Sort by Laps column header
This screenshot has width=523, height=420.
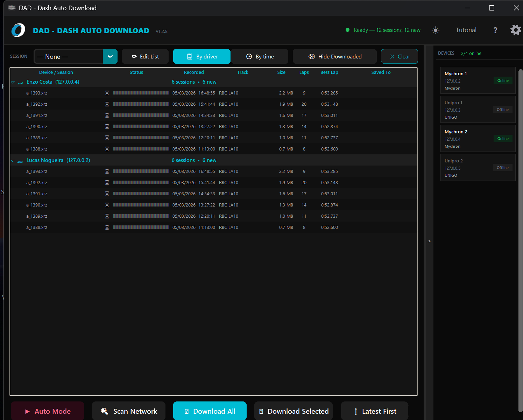click(304, 72)
